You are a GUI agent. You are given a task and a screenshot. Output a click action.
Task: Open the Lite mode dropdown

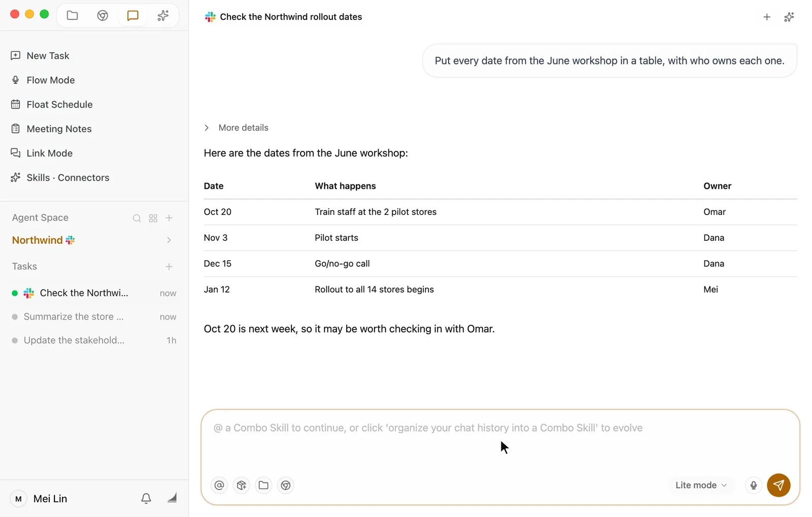[701, 485]
